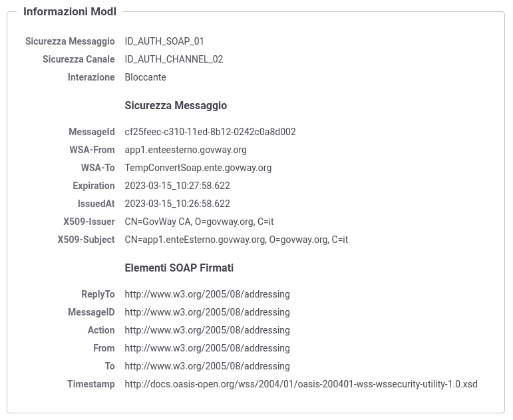Click the Sicurezza Messaggio subsection heading
The image size is (513, 420).
pos(176,105)
